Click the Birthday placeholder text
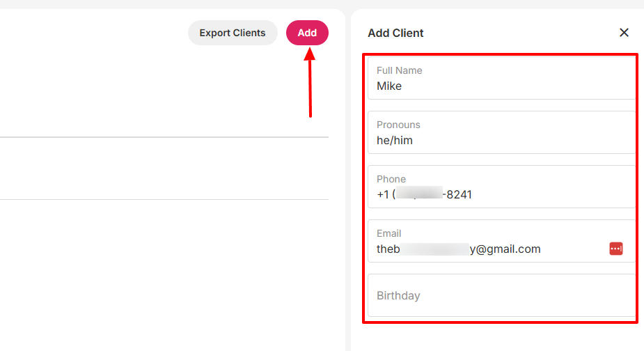The image size is (644, 351). (x=398, y=295)
